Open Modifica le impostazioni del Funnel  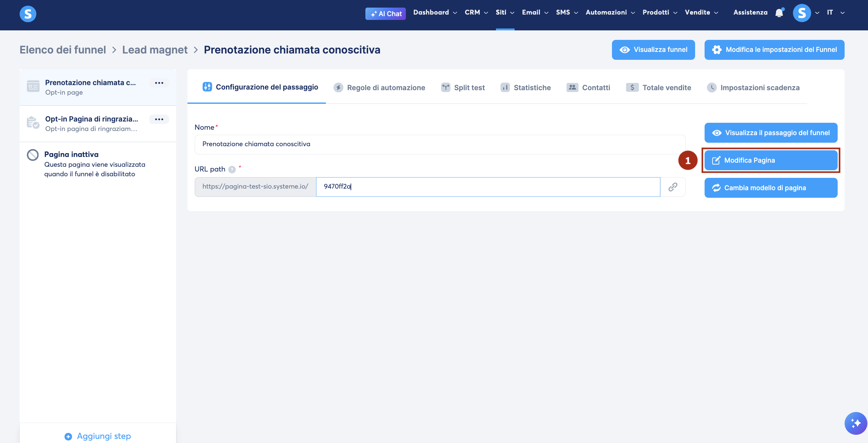[774, 50]
